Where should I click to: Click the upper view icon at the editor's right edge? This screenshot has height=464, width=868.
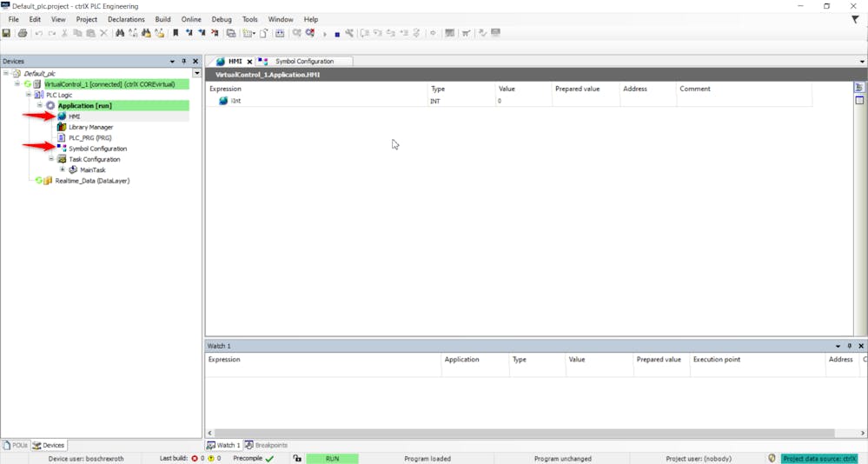coord(859,88)
